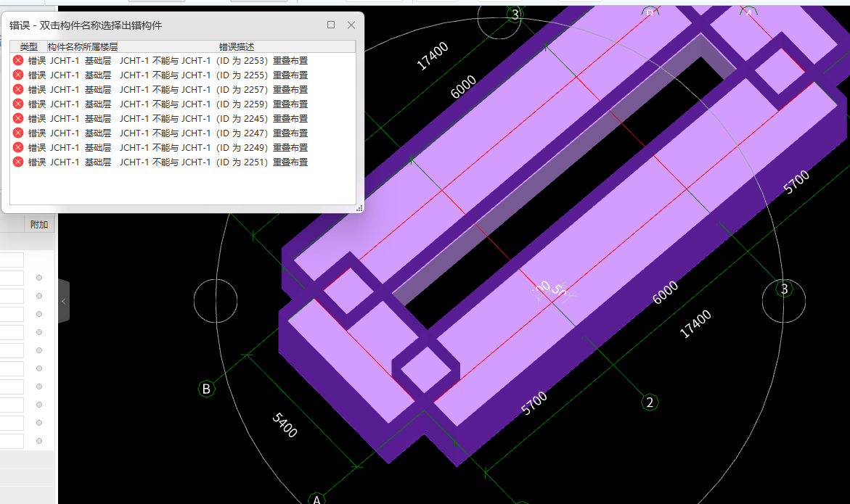The width and height of the screenshot is (850, 504).
Task: Click axis bubble B in the drawing
Action: point(206,389)
